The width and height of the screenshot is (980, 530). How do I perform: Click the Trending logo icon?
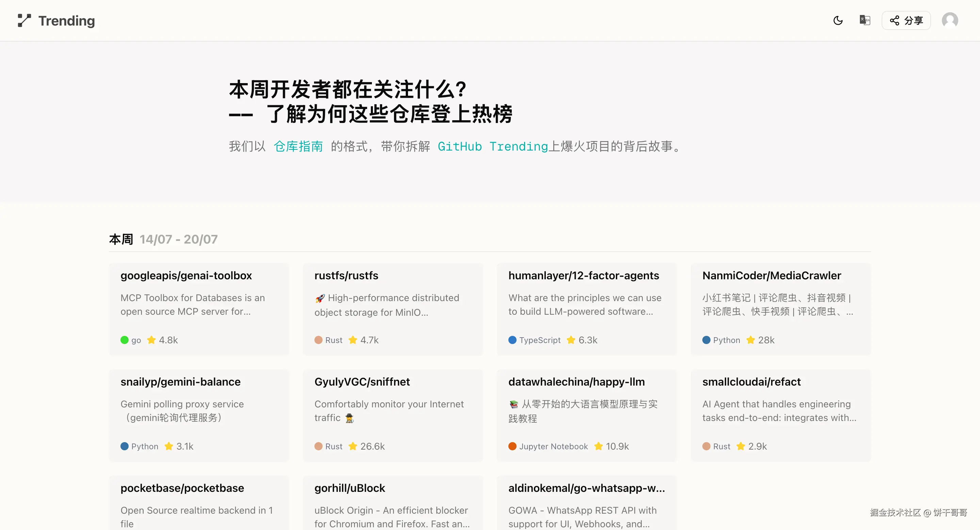point(24,20)
